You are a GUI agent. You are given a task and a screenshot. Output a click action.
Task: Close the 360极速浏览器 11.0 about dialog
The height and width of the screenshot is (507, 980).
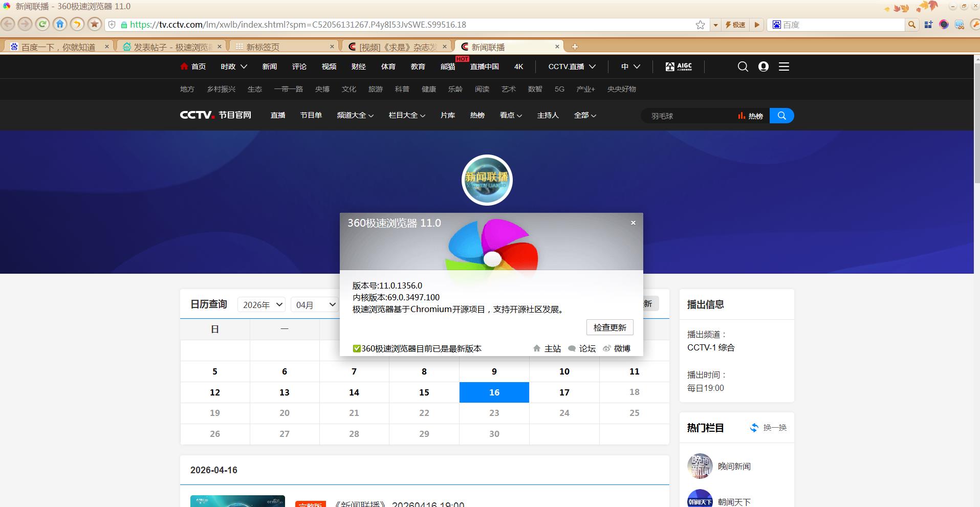tap(633, 223)
